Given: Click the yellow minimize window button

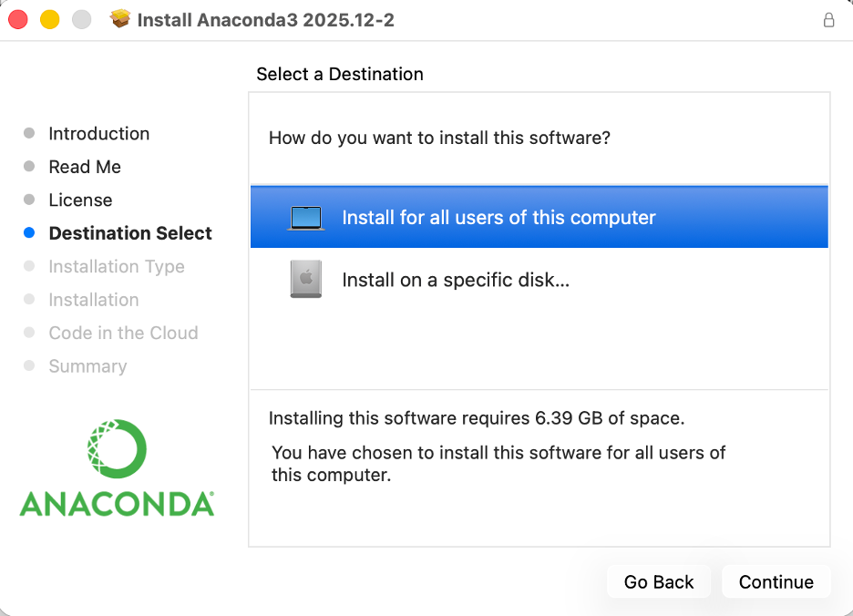Looking at the screenshot, I should coord(49,19).
